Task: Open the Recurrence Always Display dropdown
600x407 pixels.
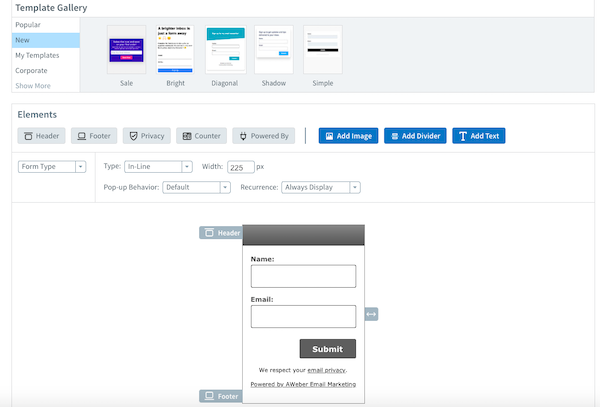Action: click(321, 187)
